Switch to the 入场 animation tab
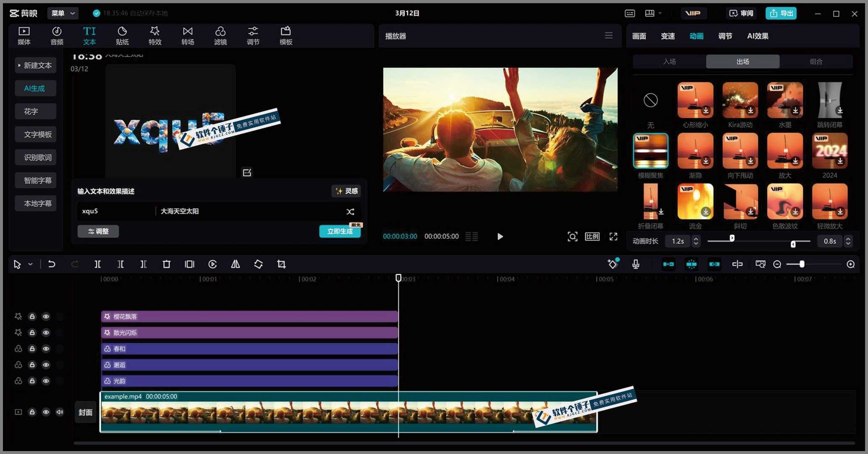The width and height of the screenshot is (868, 454). pos(669,61)
